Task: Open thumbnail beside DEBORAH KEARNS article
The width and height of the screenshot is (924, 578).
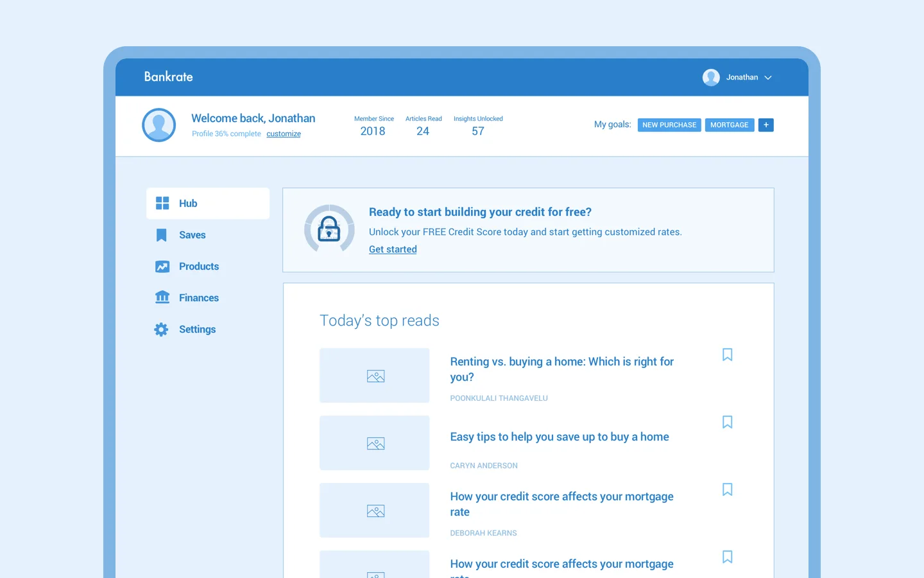Action: click(375, 511)
